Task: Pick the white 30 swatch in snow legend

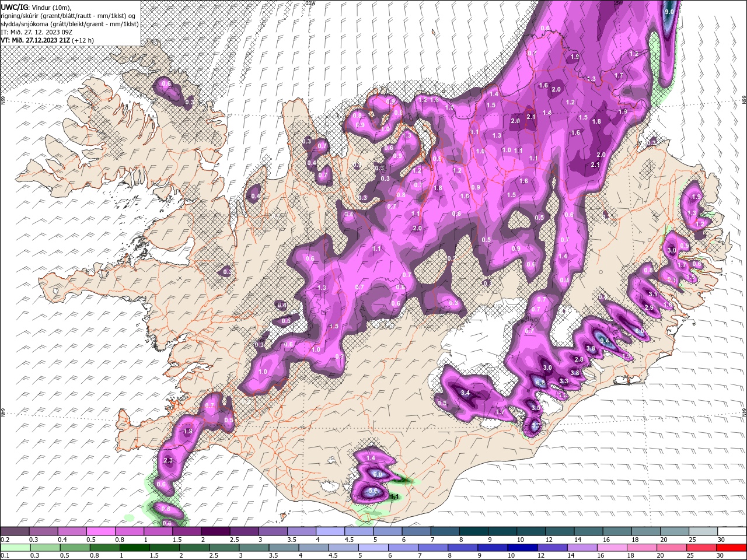Action: pos(732,531)
